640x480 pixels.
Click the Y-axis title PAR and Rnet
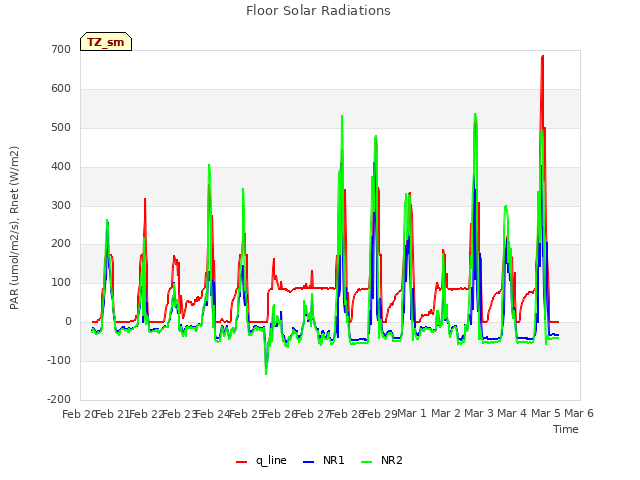click(14, 228)
